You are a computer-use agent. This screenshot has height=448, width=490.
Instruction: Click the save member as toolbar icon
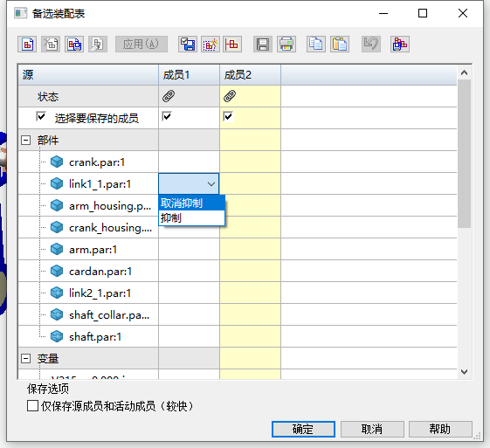[x=74, y=44]
